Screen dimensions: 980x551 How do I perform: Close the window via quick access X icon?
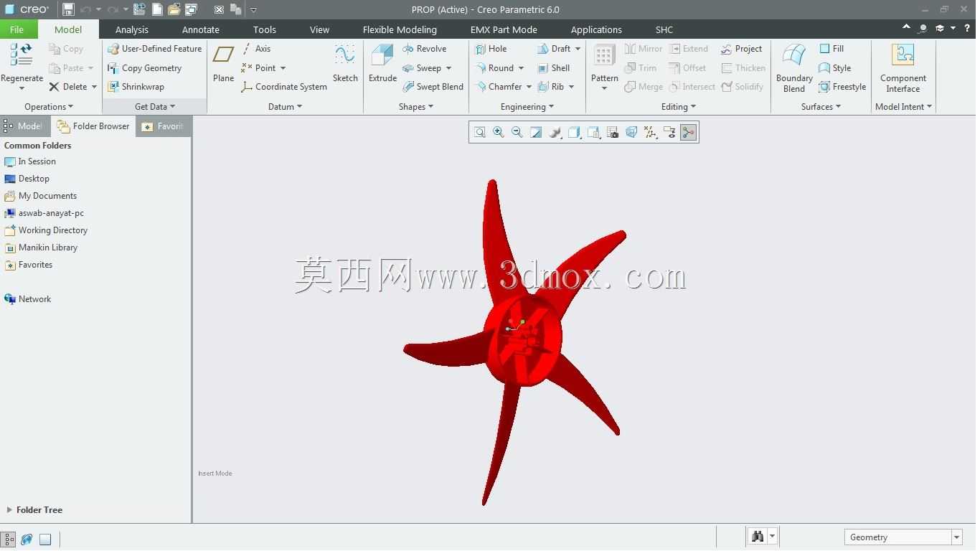(x=219, y=9)
